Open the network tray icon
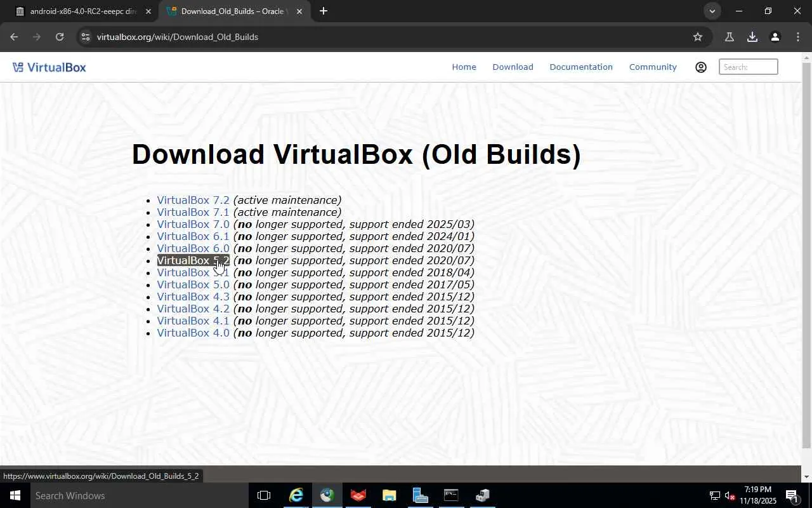Screen dimensions: 812x508 pos(714,496)
